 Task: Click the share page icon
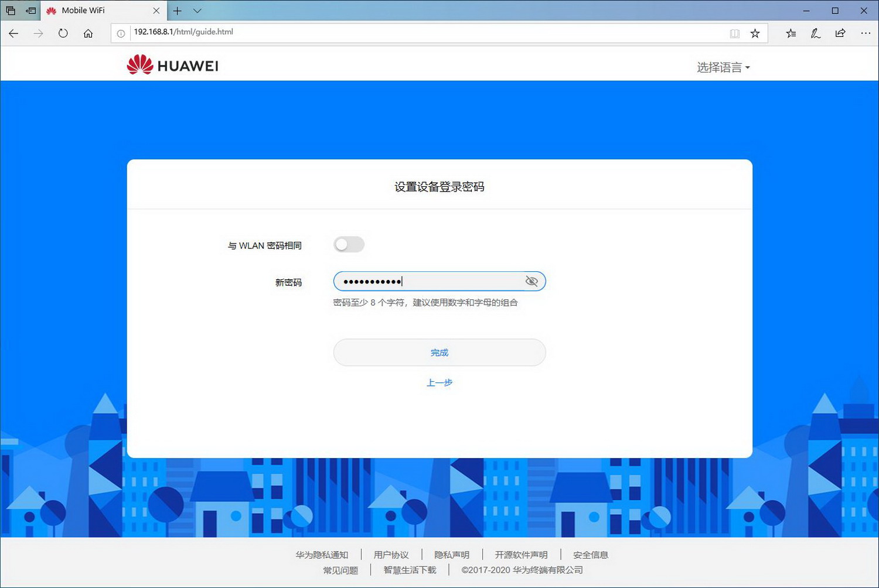tap(840, 33)
